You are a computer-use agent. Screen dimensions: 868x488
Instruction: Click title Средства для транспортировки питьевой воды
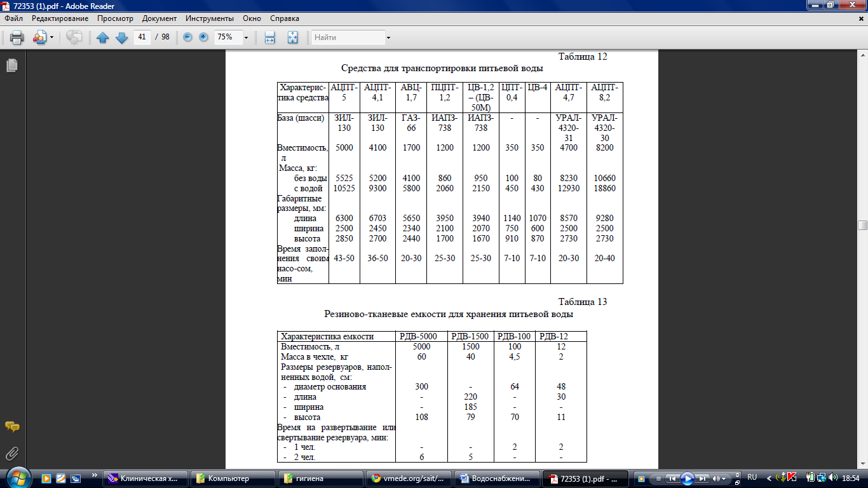pyautogui.click(x=442, y=68)
